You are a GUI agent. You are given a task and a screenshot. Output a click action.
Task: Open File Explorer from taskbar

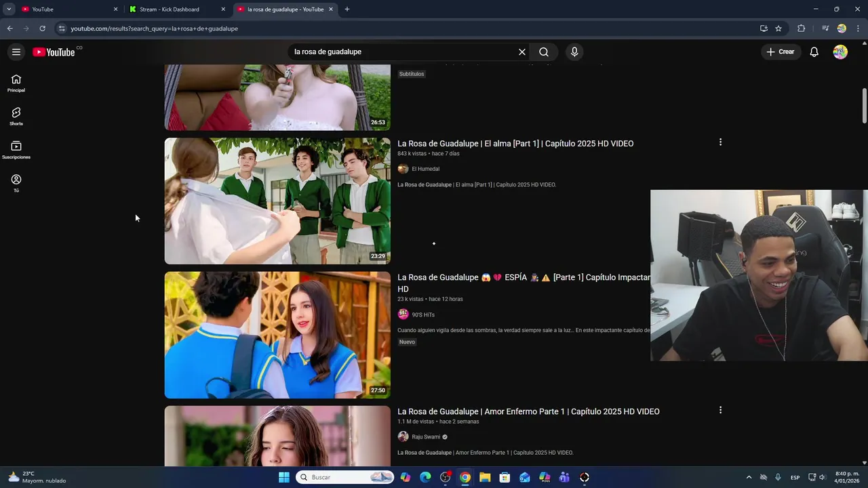[485, 477]
